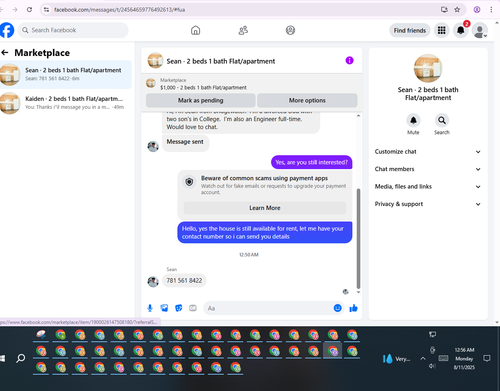Open the account profile picture menu

click(480, 30)
